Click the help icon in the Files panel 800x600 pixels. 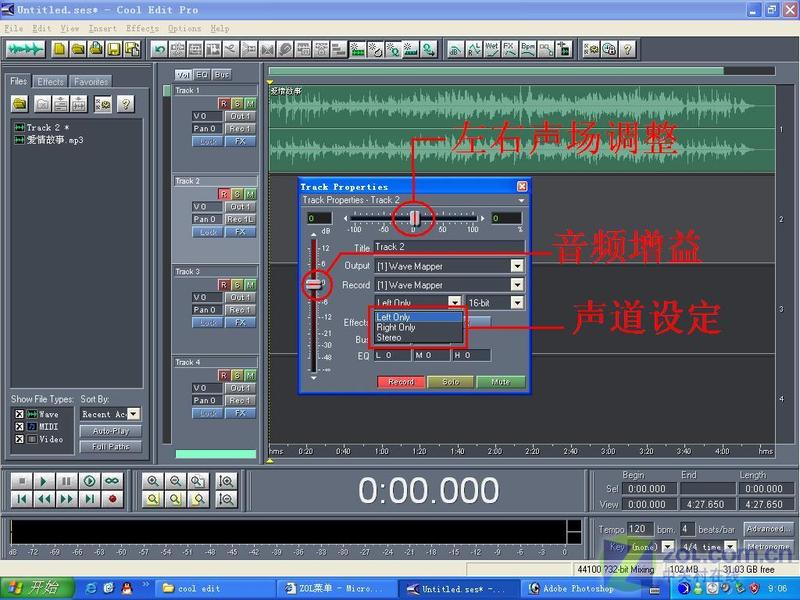(126, 104)
